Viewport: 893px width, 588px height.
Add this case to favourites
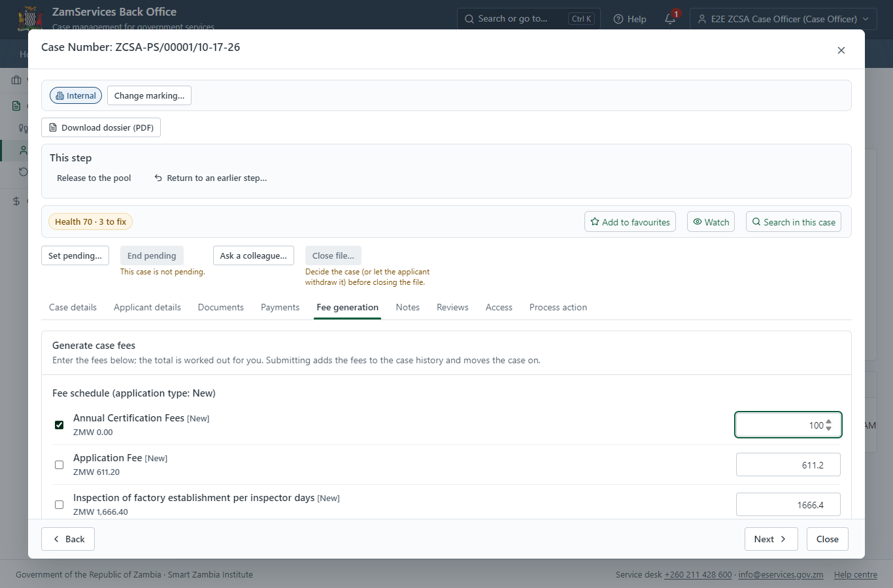[630, 221]
